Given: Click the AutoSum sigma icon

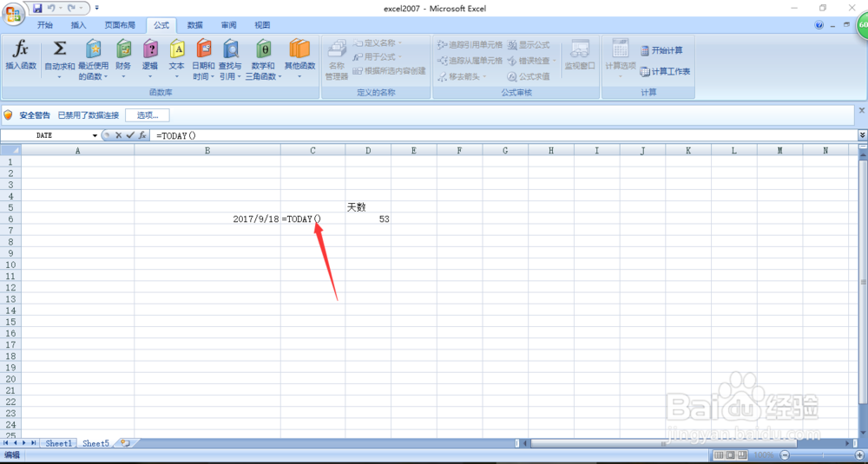Looking at the screenshot, I should click(x=59, y=49).
